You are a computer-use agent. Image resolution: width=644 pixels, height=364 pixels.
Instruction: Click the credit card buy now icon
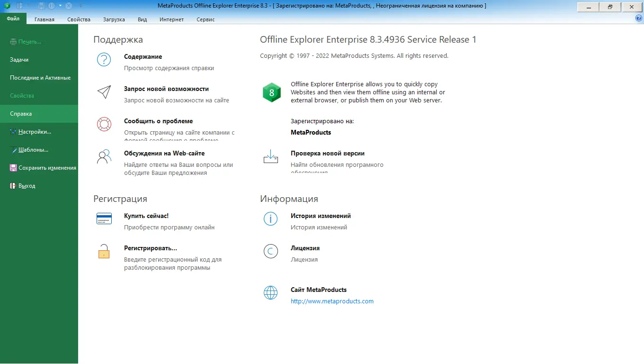point(104,218)
